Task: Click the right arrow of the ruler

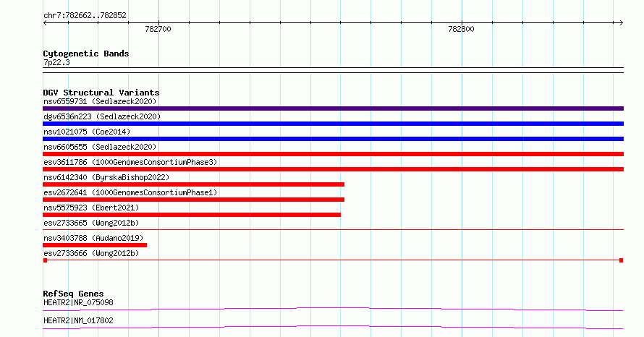Action: tap(621, 23)
